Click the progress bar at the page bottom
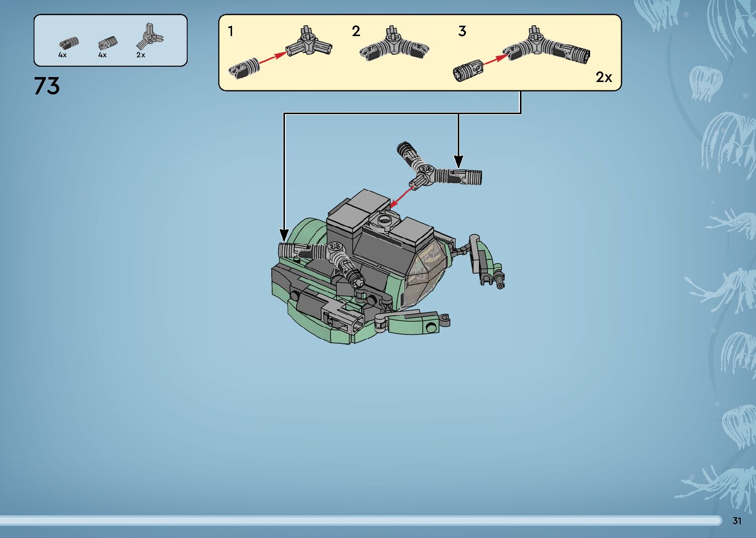Image resolution: width=756 pixels, height=538 pixels. [360, 520]
